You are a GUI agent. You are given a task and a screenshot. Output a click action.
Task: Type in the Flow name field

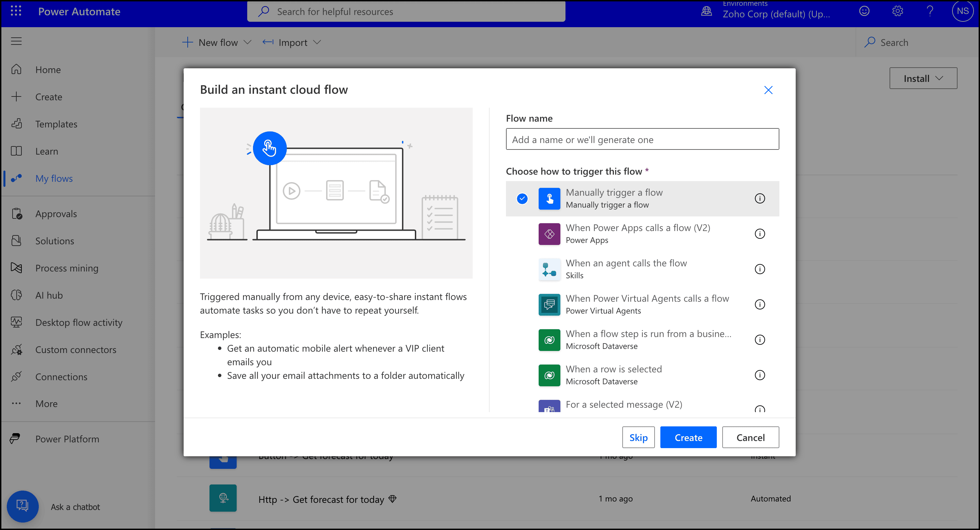click(642, 139)
